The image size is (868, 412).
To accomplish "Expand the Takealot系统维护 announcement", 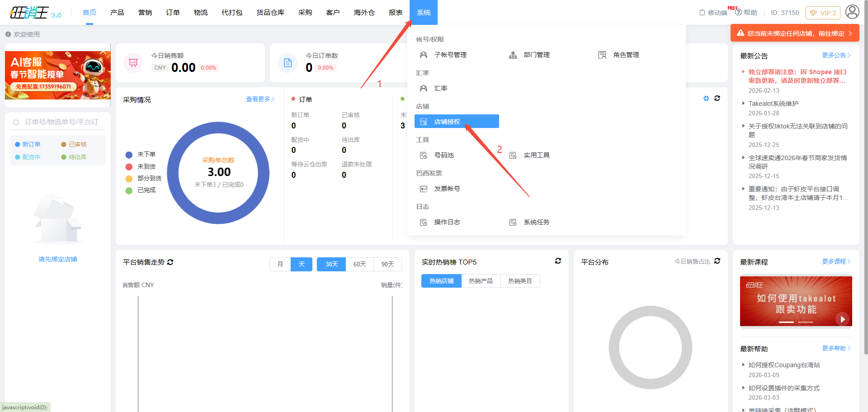I will click(773, 104).
